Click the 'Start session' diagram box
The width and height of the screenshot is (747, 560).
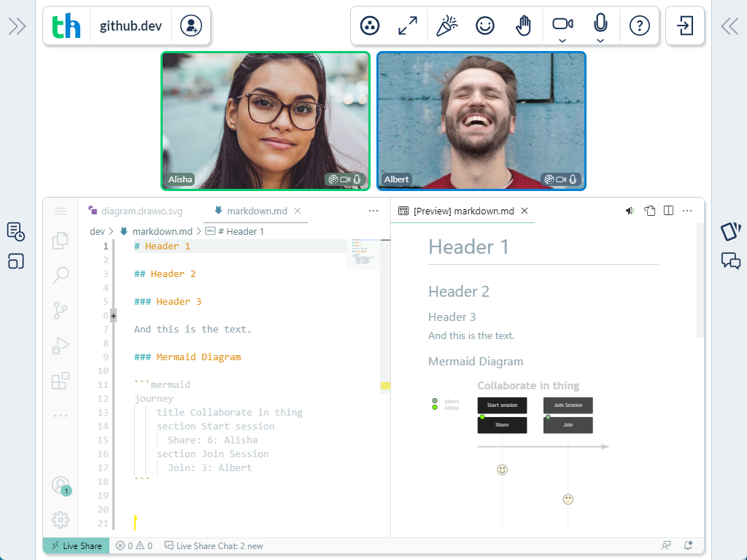[x=502, y=405]
